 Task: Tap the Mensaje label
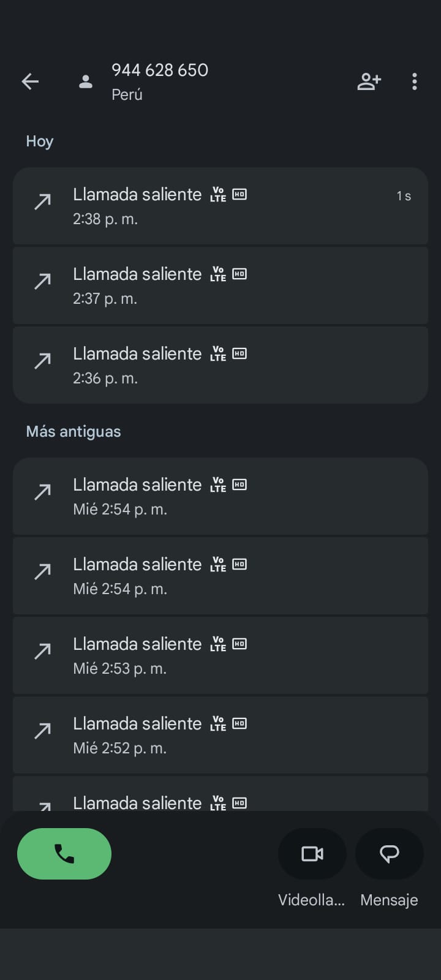click(389, 900)
